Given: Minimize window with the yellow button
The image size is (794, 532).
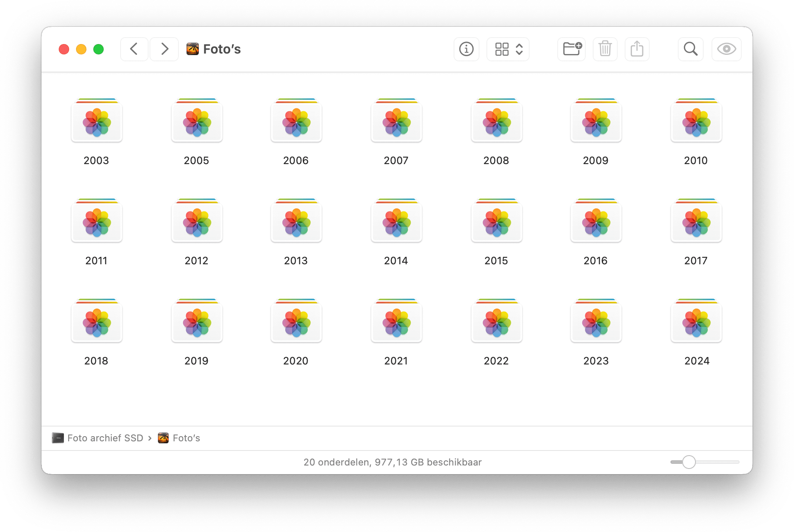Looking at the screenshot, I should pos(81,49).
